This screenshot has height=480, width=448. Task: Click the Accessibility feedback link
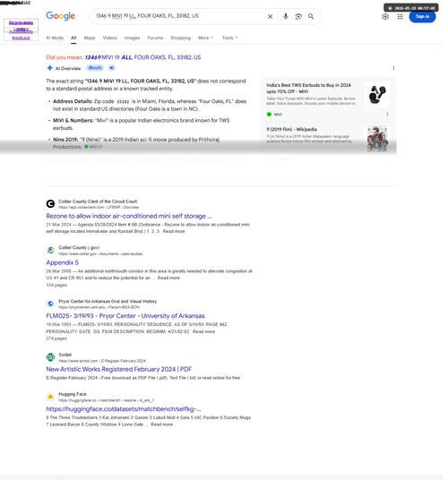21,35
